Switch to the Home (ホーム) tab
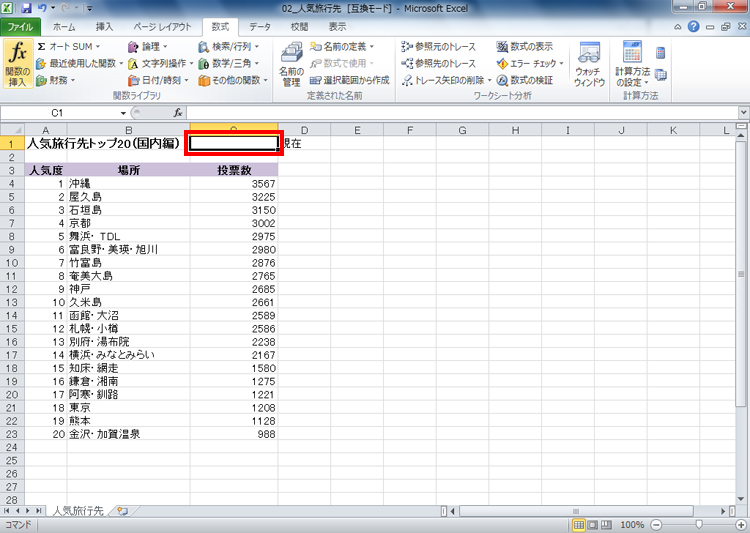 64,27
